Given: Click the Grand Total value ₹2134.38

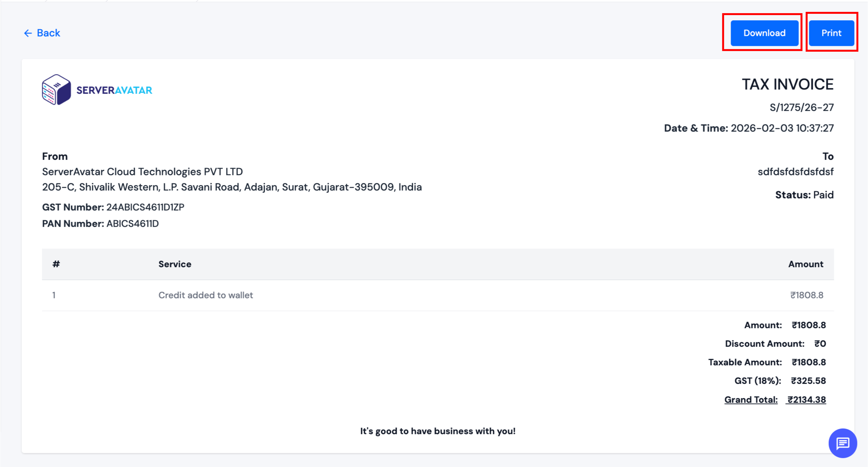Looking at the screenshot, I should (x=806, y=399).
